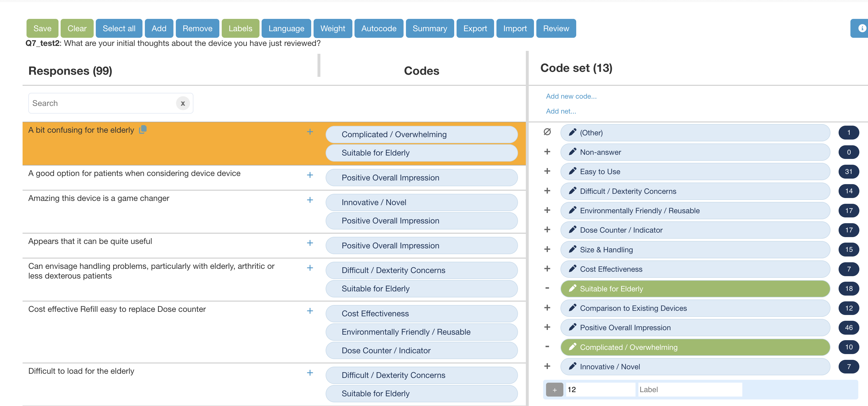Click the vertical splitter bar left of 'Codes' heading
This screenshot has height=406, width=868.
click(319, 65)
